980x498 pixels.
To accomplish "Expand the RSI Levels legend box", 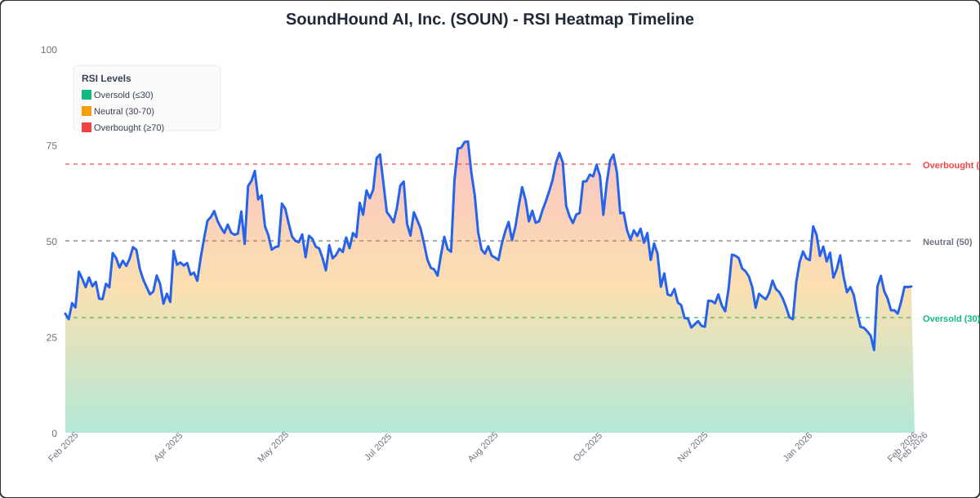I will (x=146, y=97).
